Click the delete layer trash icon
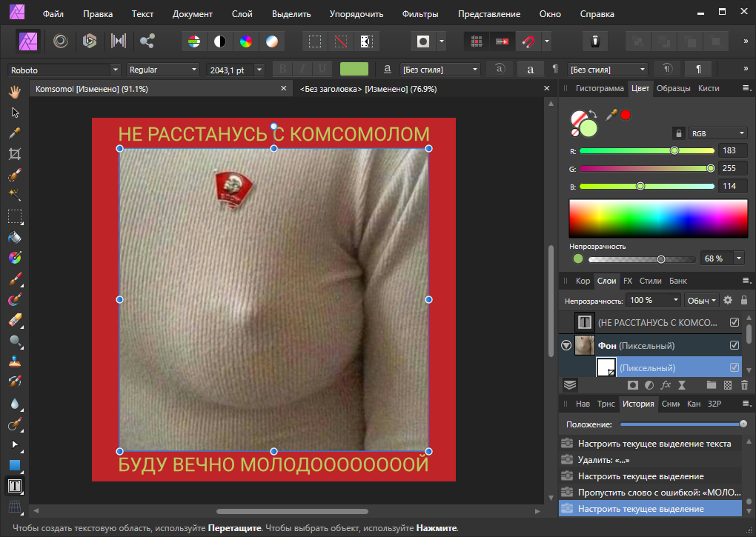 click(744, 385)
